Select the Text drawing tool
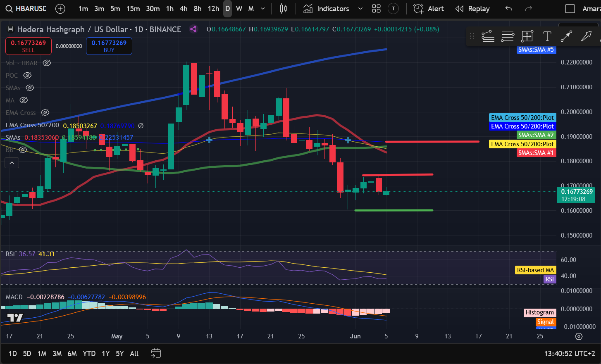The image size is (601, 364). coord(547,36)
